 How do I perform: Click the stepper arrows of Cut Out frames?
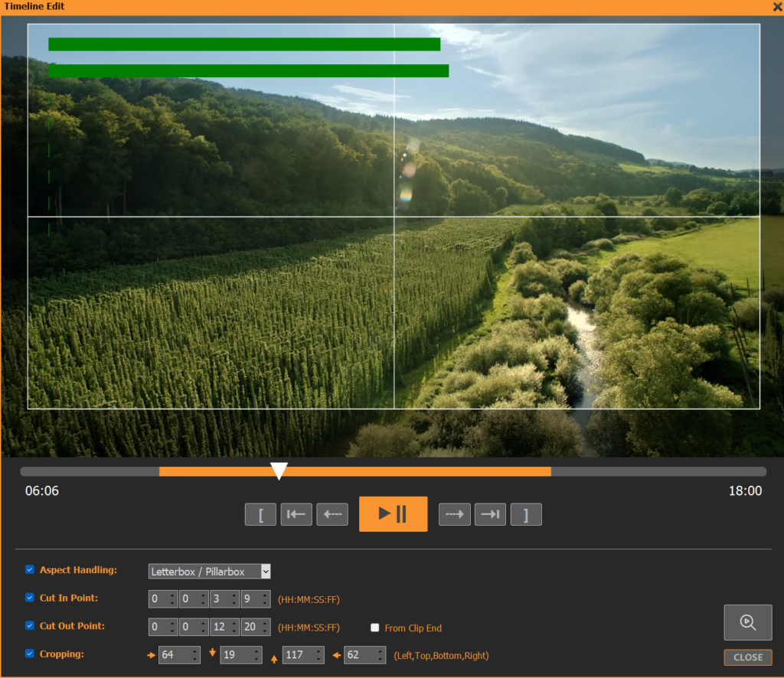pos(265,627)
